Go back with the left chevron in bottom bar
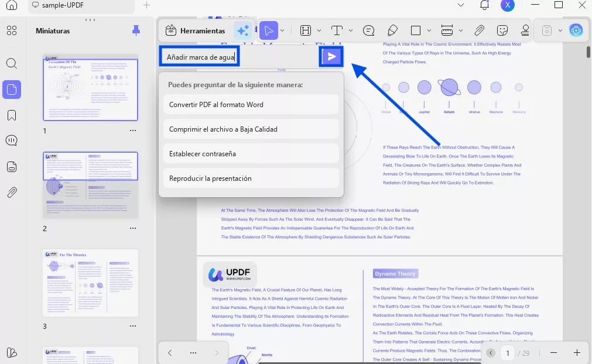This screenshot has width=592, height=364. (x=170, y=353)
